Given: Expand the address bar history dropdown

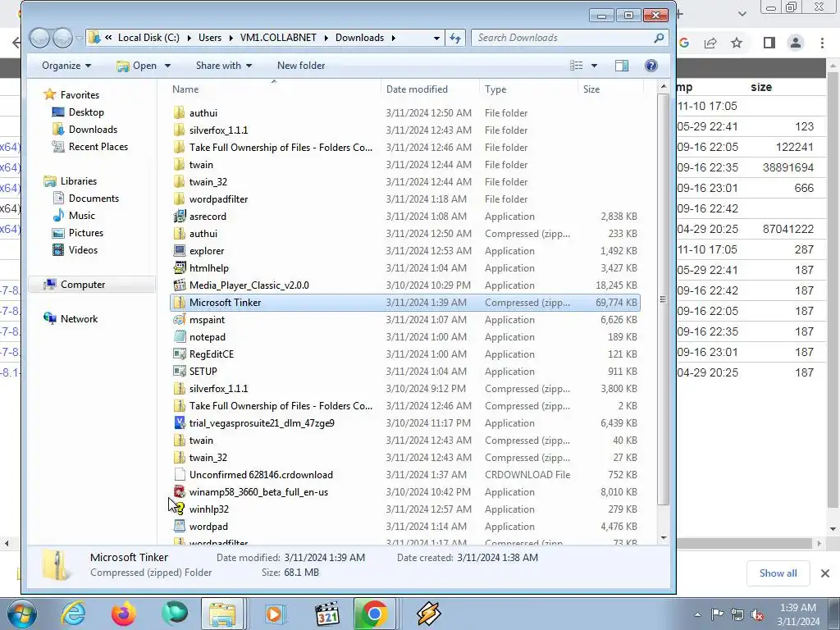Looking at the screenshot, I should click(436, 38).
